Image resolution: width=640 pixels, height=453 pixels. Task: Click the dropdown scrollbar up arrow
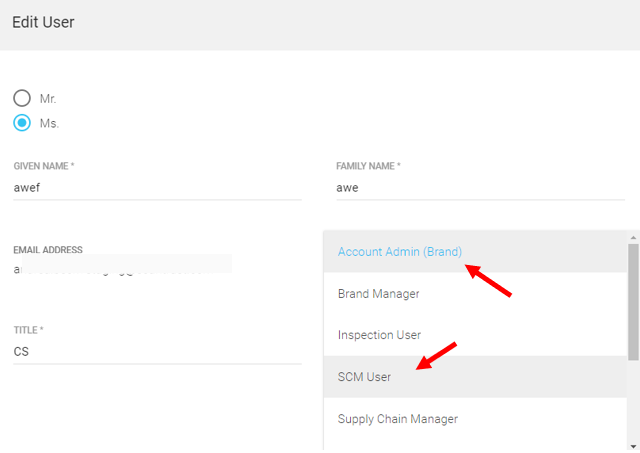click(632, 237)
